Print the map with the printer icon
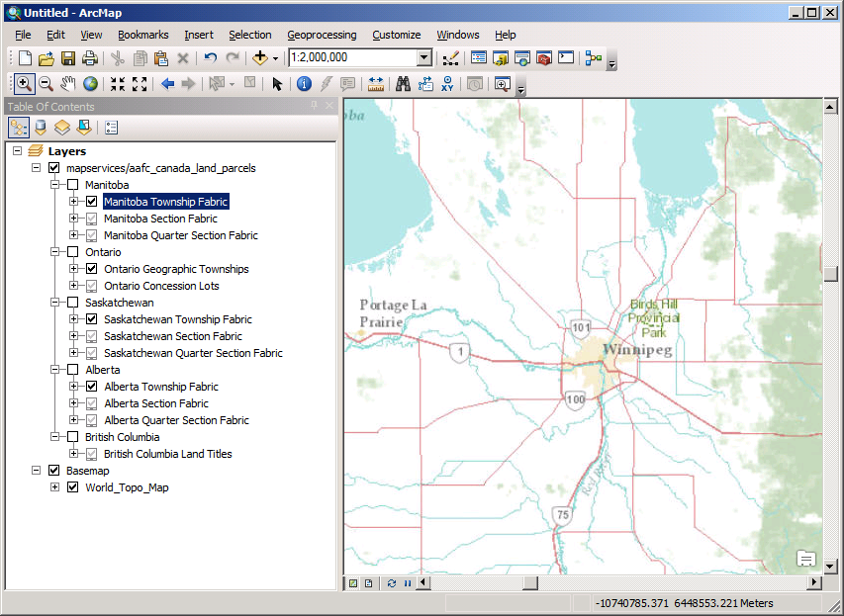This screenshot has height=616, width=844. pyautogui.click(x=89, y=57)
